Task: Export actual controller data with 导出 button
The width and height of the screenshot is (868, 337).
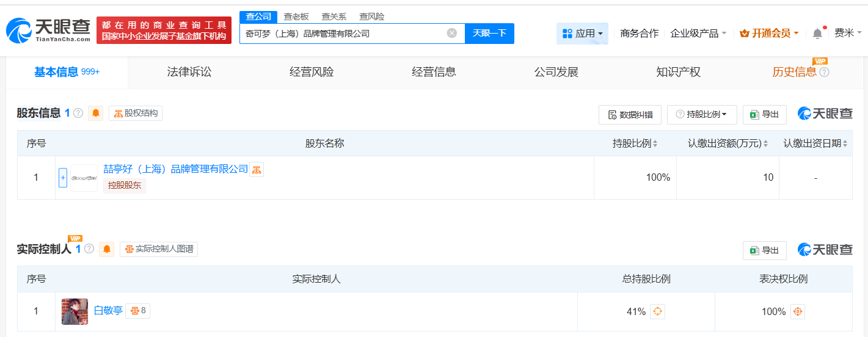Action: [x=765, y=250]
